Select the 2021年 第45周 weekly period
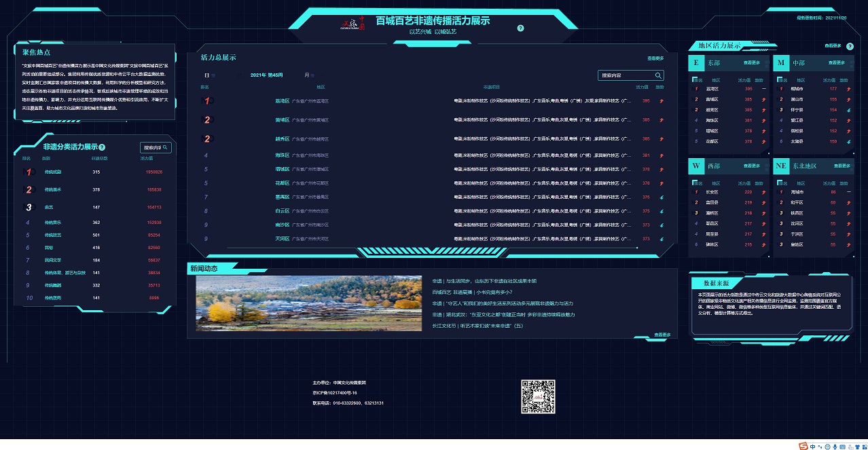This screenshot has width=868, height=450. tap(266, 75)
